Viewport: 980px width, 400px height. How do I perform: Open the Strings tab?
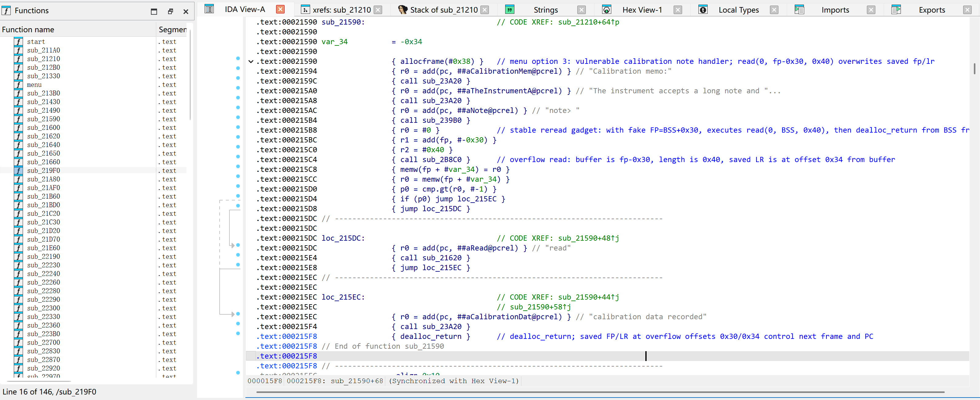546,10
